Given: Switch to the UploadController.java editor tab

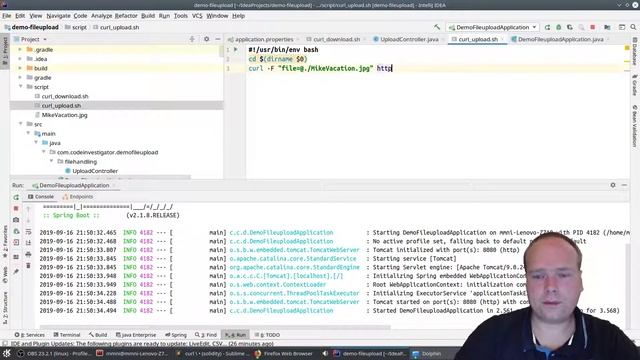Looking at the screenshot, I should coord(409,39).
